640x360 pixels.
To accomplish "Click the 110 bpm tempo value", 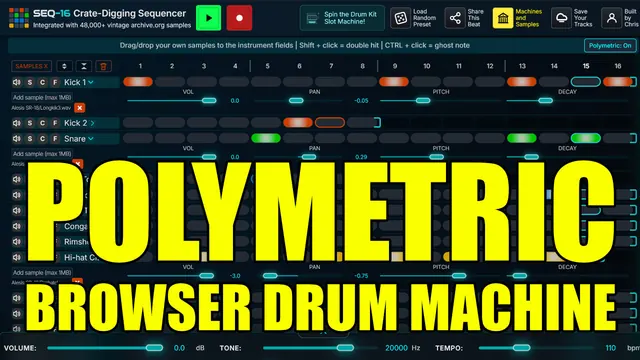I will coord(611,348).
